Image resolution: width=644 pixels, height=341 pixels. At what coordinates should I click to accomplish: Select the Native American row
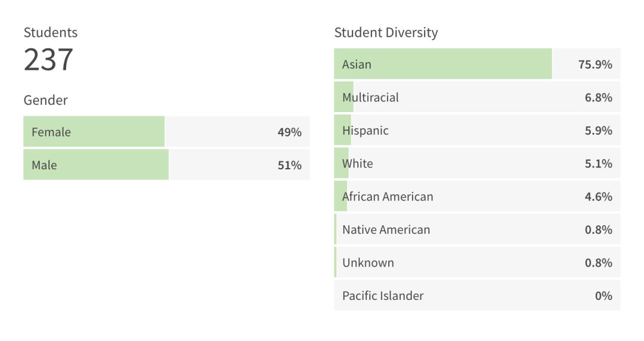tap(477, 230)
